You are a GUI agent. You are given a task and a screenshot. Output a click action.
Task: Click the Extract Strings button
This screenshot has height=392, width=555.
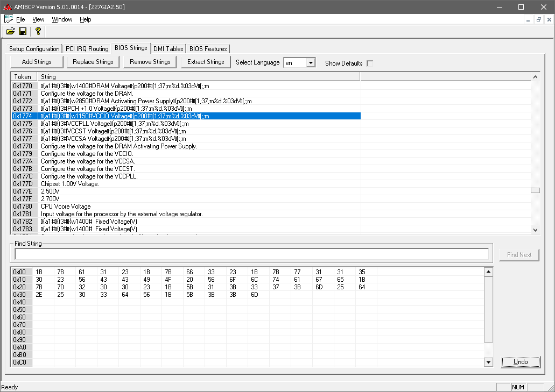[x=206, y=62]
